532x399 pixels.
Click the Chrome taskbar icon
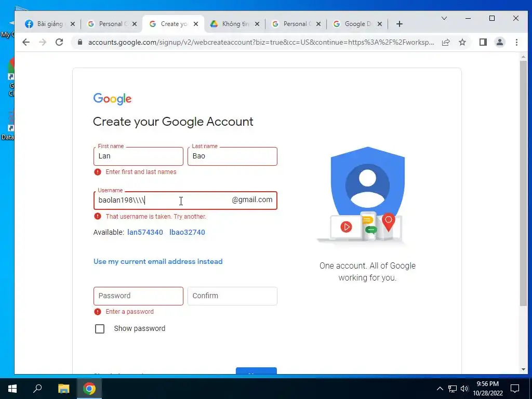(x=89, y=389)
